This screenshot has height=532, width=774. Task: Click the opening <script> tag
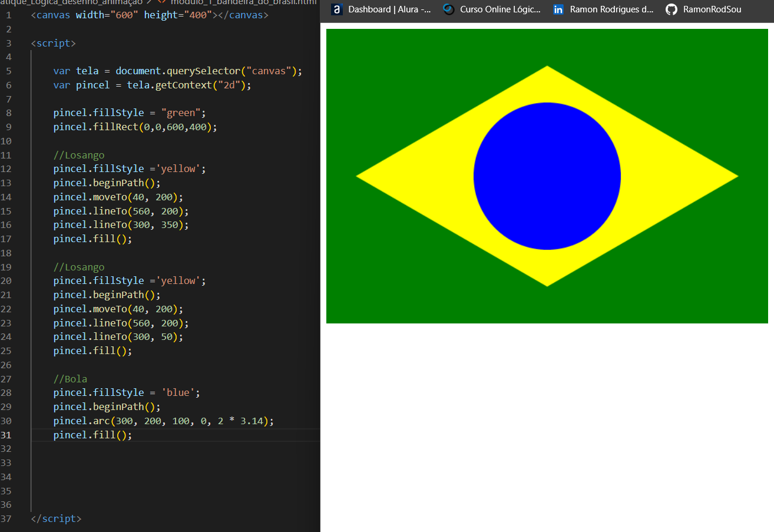(53, 43)
